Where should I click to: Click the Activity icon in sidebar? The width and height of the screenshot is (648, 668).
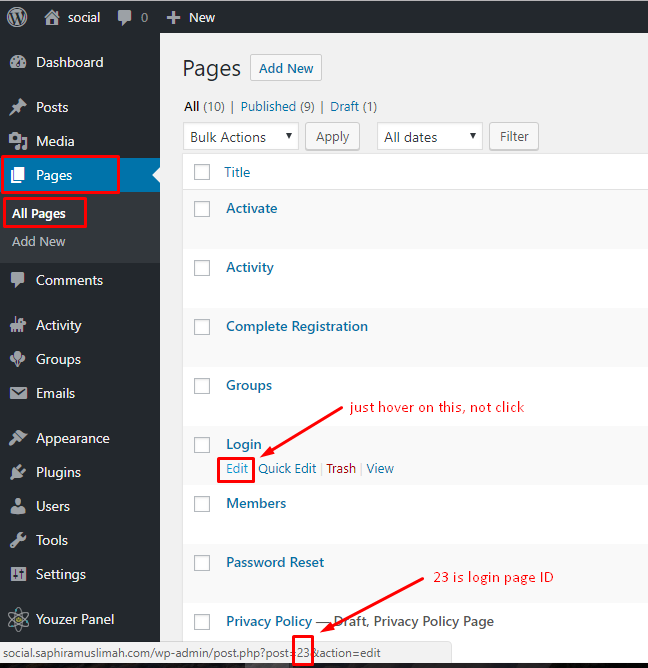tap(18, 325)
